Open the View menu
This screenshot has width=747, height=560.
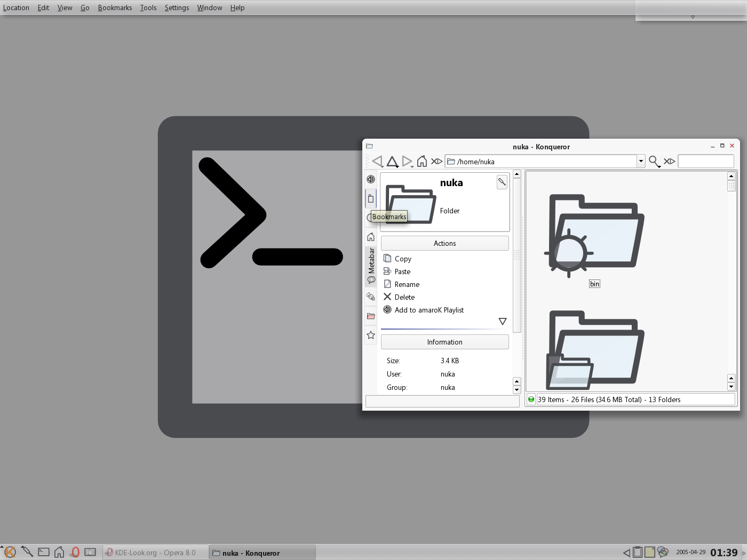tap(65, 7)
